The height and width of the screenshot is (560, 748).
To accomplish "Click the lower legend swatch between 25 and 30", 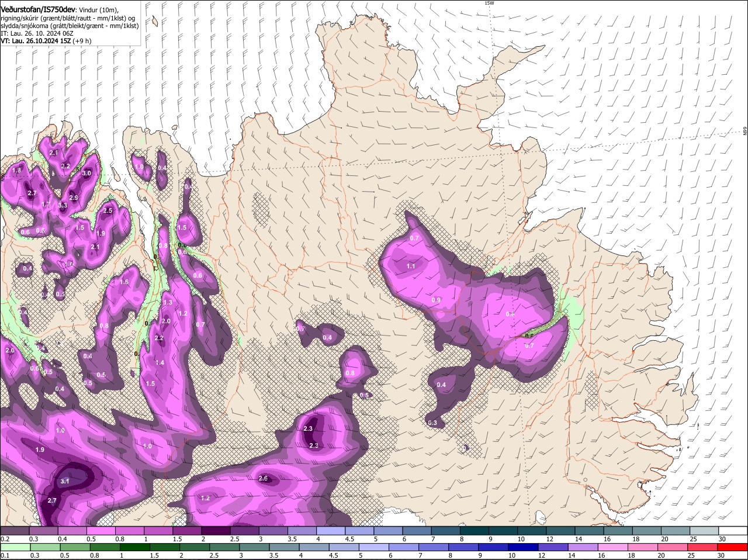I will coord(702,547).
